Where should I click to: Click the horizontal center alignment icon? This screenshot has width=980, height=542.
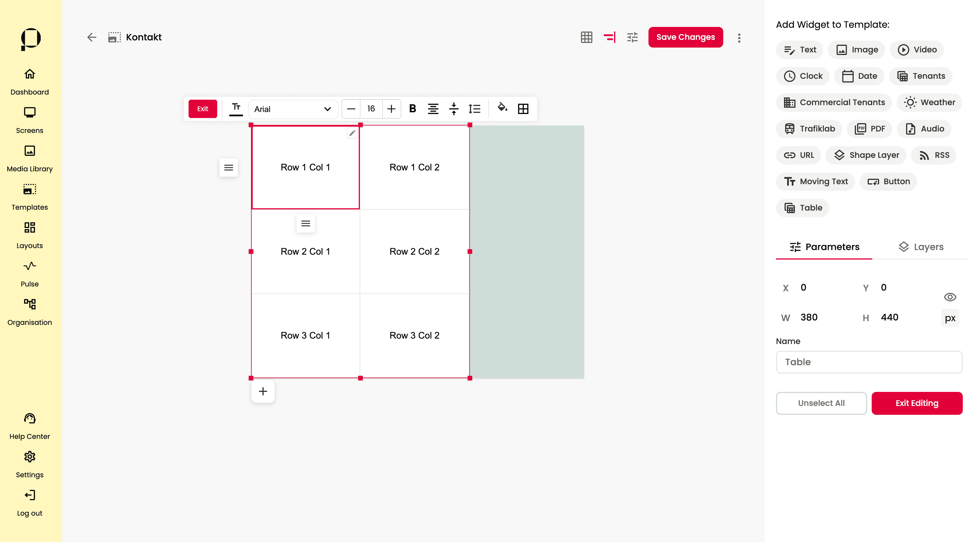pyautogui.click(x=433, y=109)
